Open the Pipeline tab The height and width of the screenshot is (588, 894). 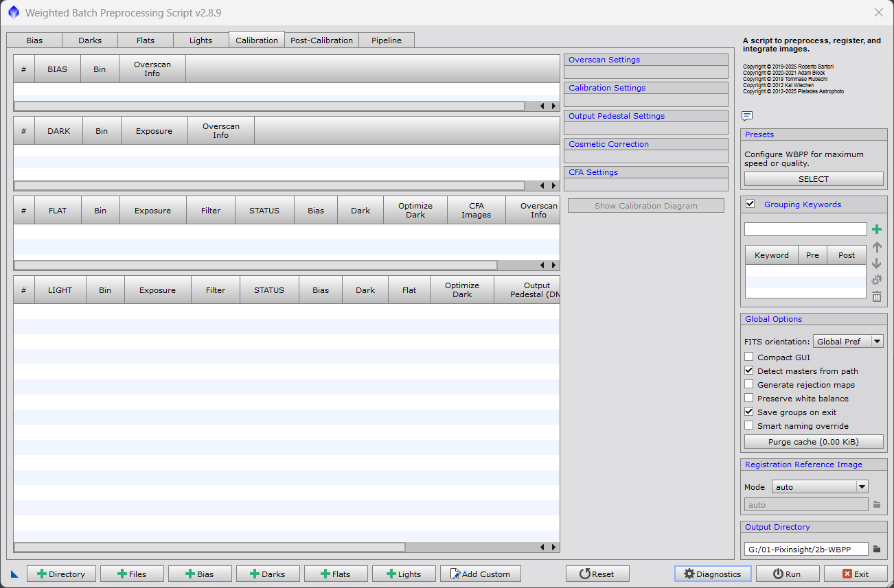(x=387, y=40)
